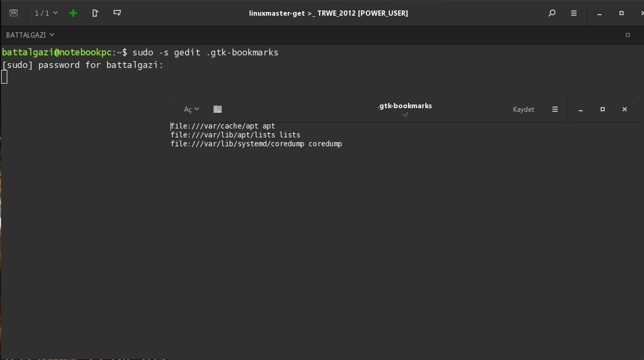Click the sudo gedit command line text

[206, 52]
